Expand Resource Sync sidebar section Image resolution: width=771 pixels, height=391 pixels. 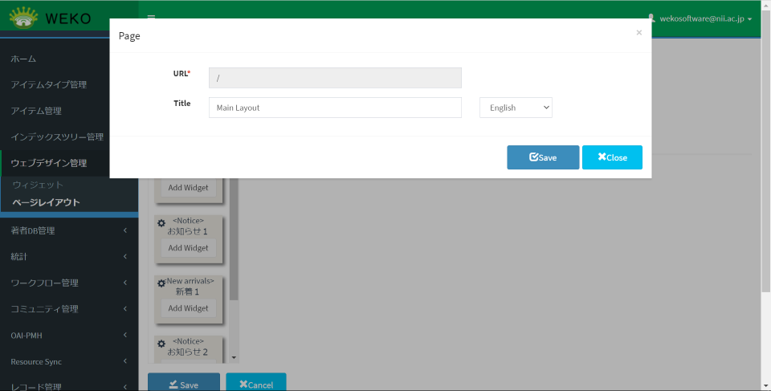pos(69,361)
